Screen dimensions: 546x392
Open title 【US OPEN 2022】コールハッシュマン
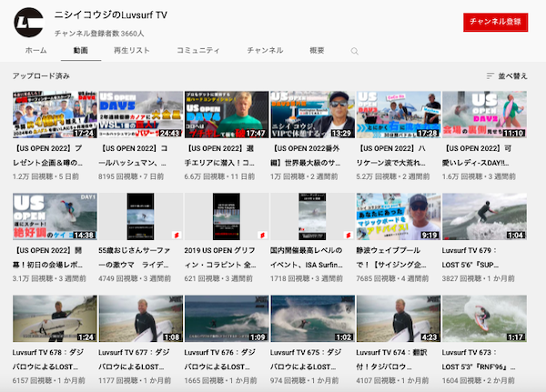tap(133, 156)
